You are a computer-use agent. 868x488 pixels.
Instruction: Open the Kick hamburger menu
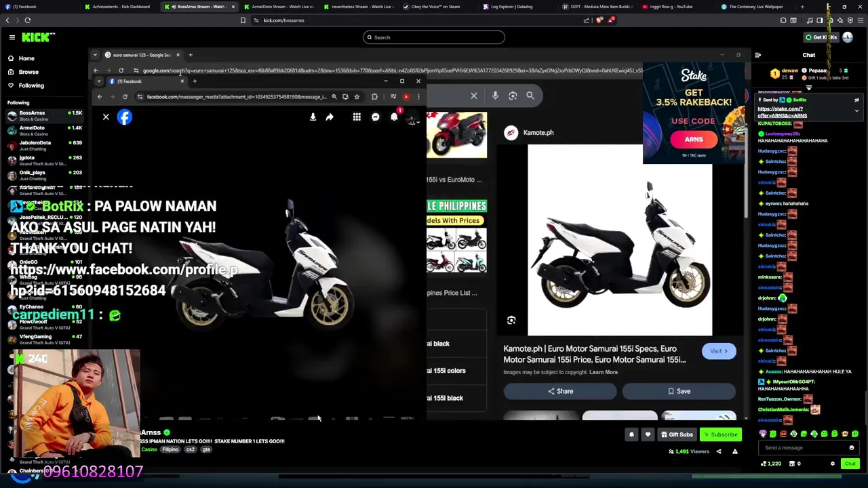pyautogui.click(x=12, y=37)
